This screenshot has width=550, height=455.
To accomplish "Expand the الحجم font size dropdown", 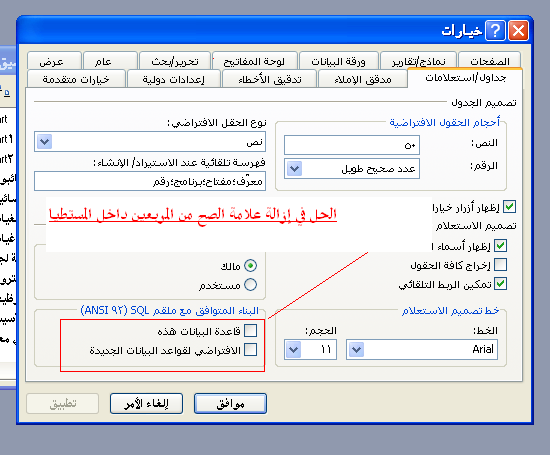I will point(294,349).
